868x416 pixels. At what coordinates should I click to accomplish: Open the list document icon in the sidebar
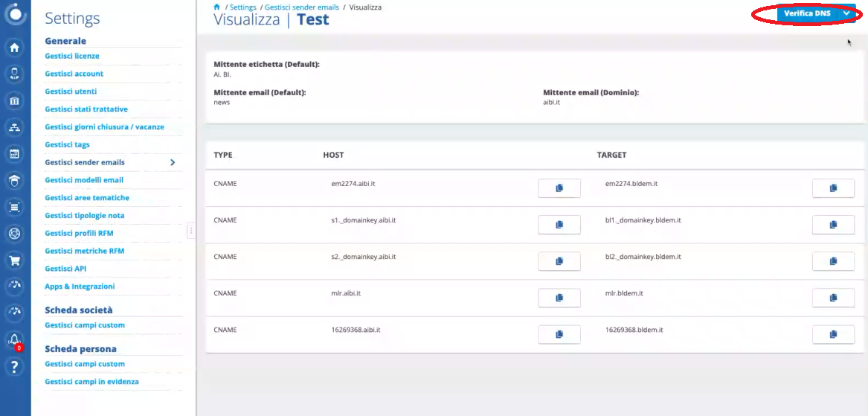[15, 207]
